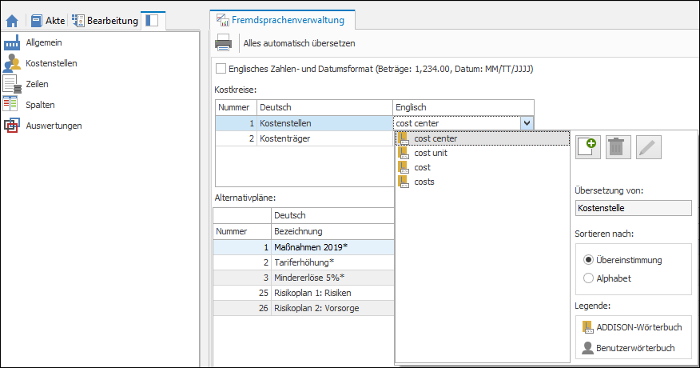Select the Tariferhöhung* row
The image size is (700, 368).
point(304,263)
